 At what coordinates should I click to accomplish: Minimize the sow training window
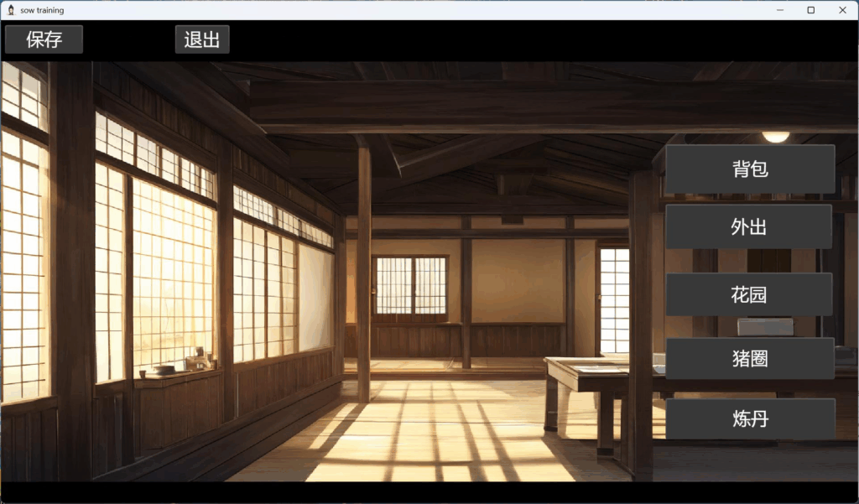pyautogui.click(x=780, y=10)
